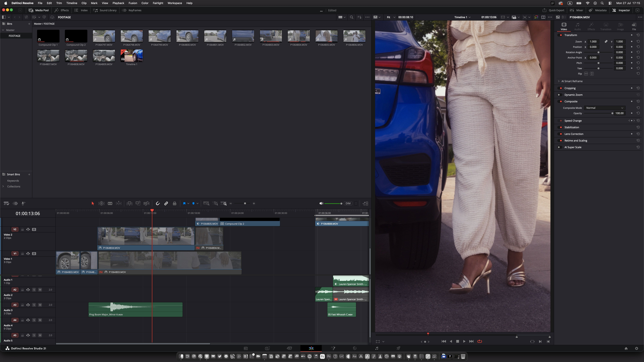
Task: Open the Workspace menu
Action: [x=175, y=3]
